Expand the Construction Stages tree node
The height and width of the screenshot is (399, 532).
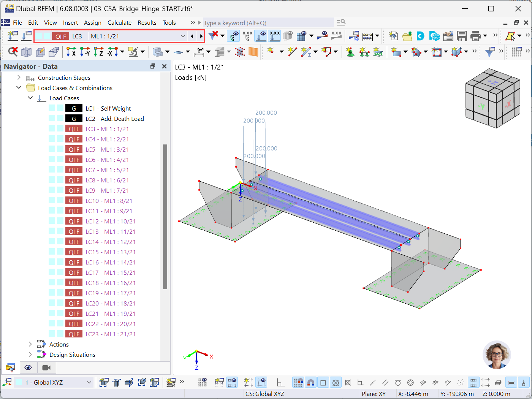coord(19,78)
